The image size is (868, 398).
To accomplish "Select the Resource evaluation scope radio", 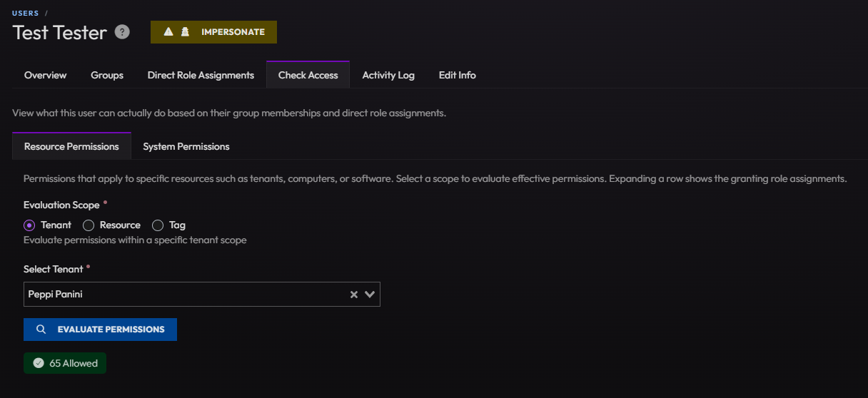I will tap(89, 225).
